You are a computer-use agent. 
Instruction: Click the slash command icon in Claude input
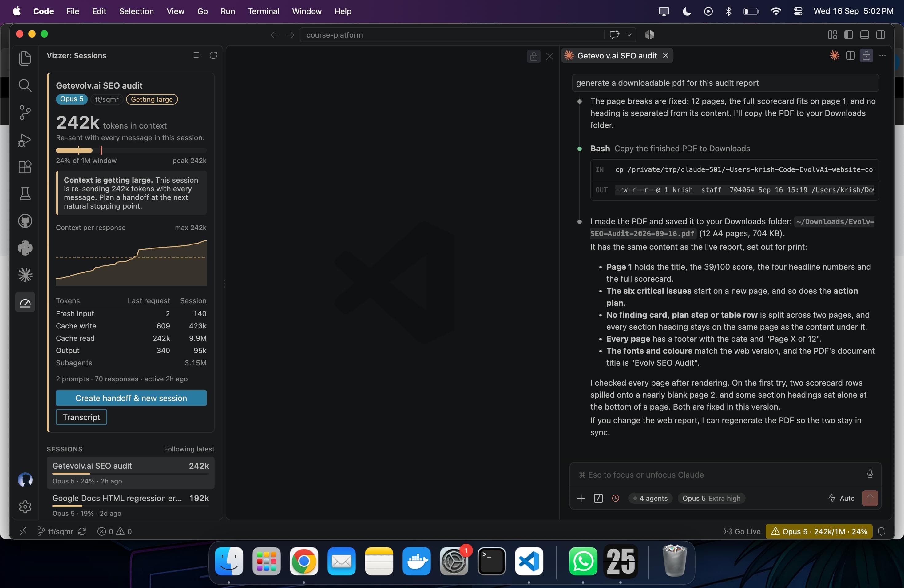coord(598,498)
